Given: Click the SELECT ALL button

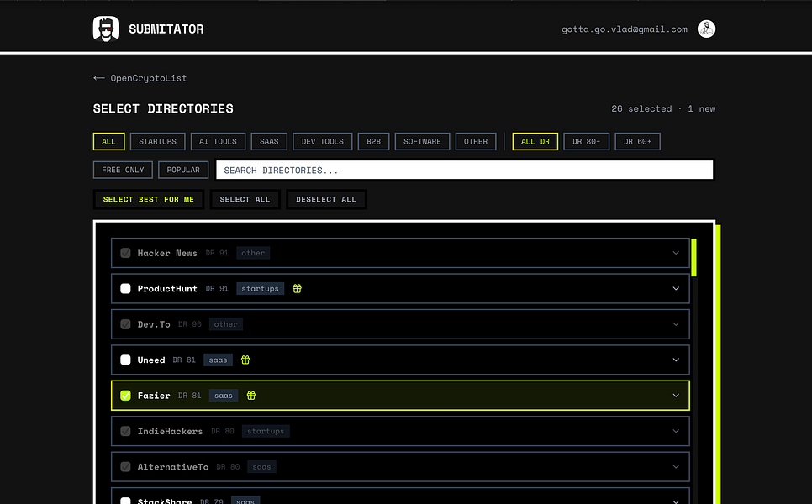Looking at the screenshot, I should [245, 200].
